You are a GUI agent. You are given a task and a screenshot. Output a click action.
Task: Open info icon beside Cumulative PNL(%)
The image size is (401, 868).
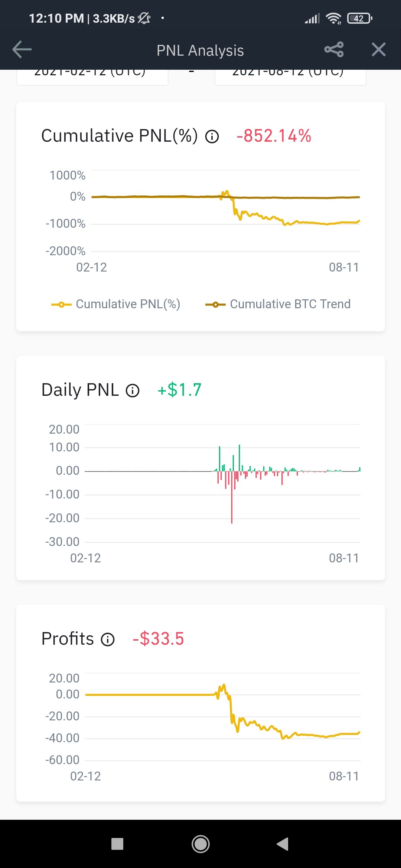point(212,137)
